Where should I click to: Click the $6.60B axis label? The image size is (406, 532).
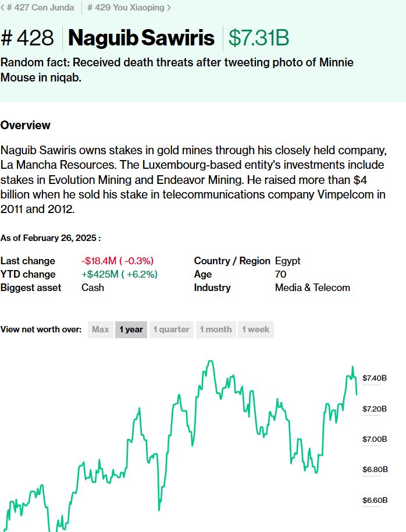point(374,500)
